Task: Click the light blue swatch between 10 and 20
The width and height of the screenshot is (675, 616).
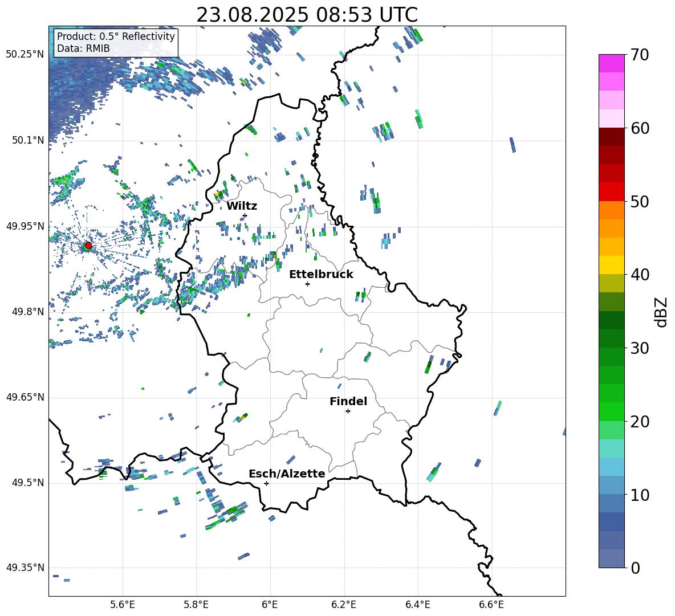Action: (x=611, y=467)
